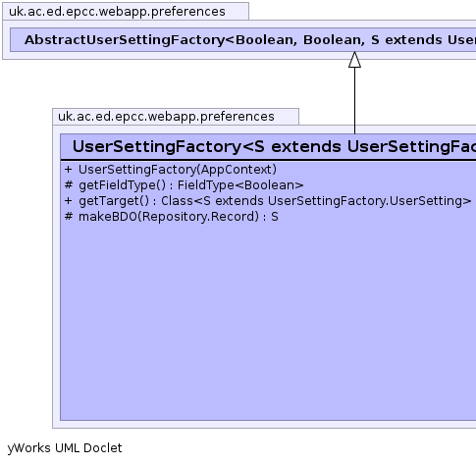Click the FieldType<Boolean> return type
Screen dimensions: 476x465
coord(240,185)
